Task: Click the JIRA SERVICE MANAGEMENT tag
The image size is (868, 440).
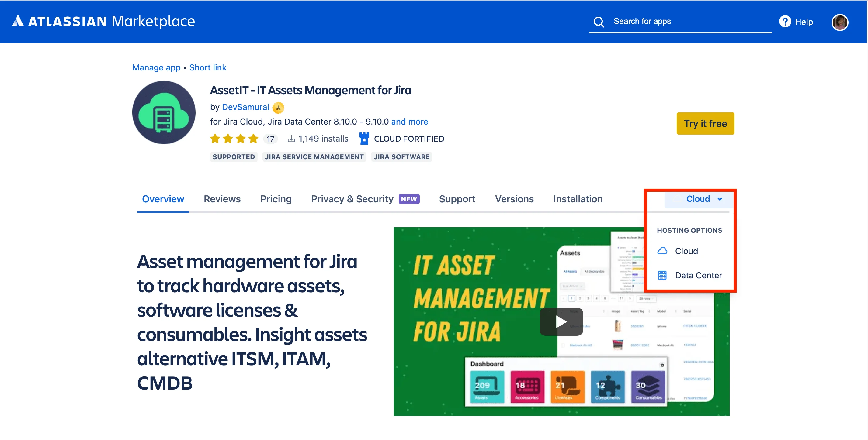Action: point(314,157)
